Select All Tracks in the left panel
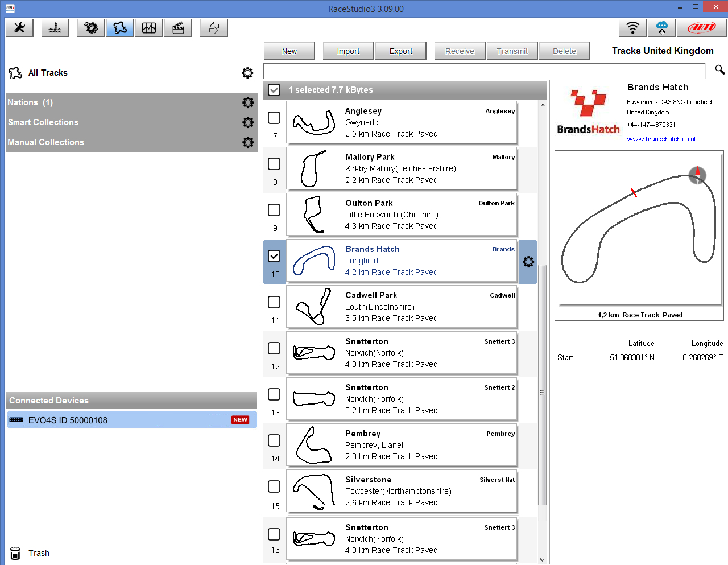The height and width of the screenshot is (565, 728). [48, 73]
